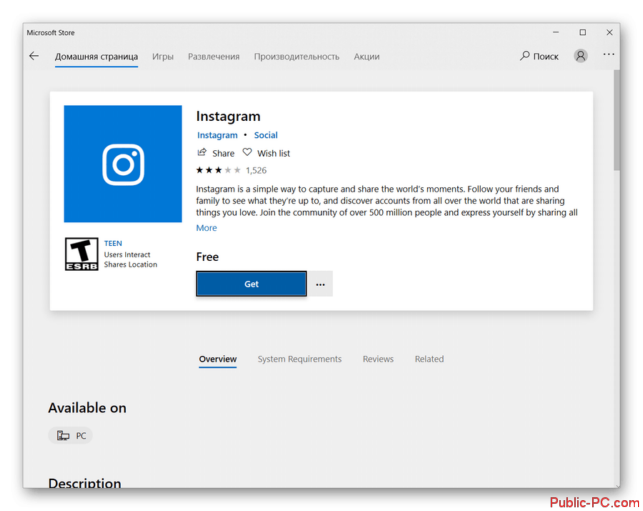The width and height of the screenshot is (643, 511).
Task: Go back using the back arrow
Action: 34,56
